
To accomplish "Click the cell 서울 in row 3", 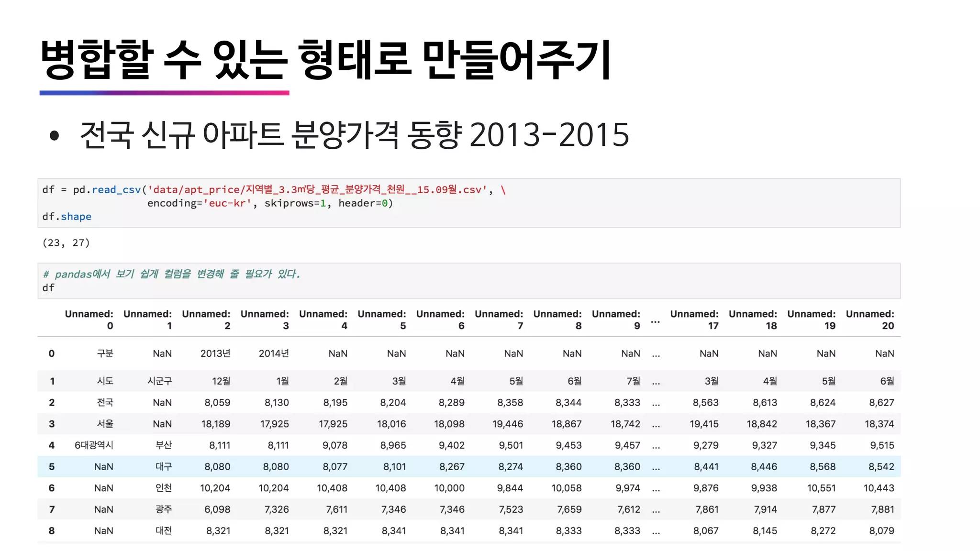I will 105,424.
